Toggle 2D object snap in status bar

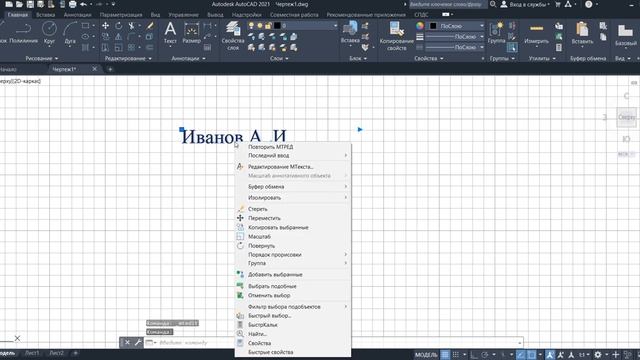tap(531, 355)
